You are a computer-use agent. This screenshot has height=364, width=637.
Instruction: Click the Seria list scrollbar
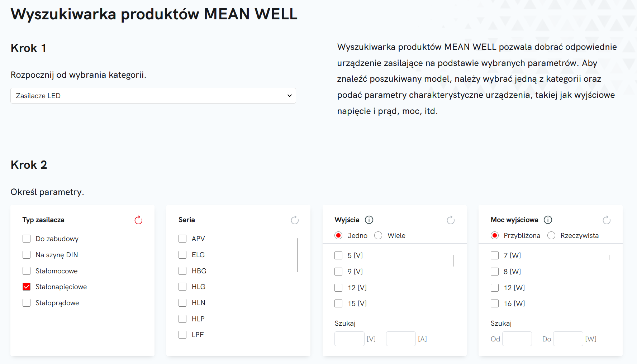pos(297,255)
